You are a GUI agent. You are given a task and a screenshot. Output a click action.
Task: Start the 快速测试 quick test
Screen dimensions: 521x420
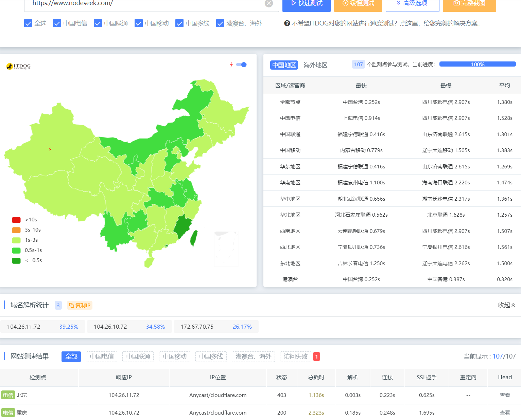307,4
